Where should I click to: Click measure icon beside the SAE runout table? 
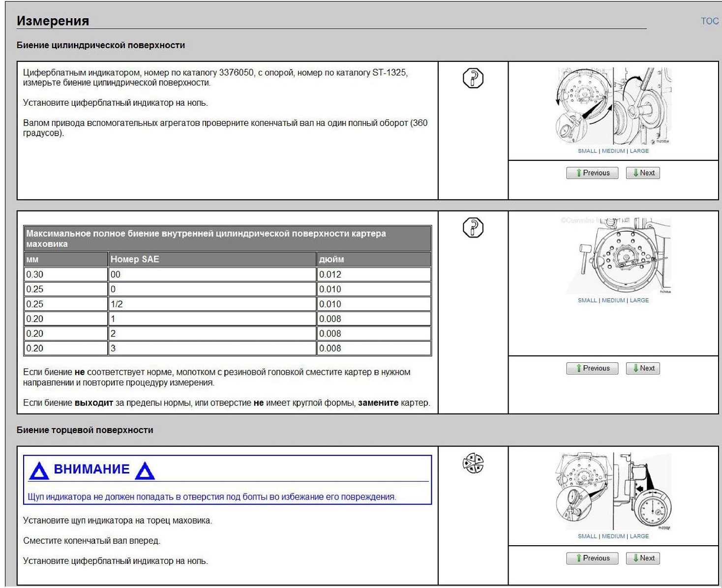(473, 228)
